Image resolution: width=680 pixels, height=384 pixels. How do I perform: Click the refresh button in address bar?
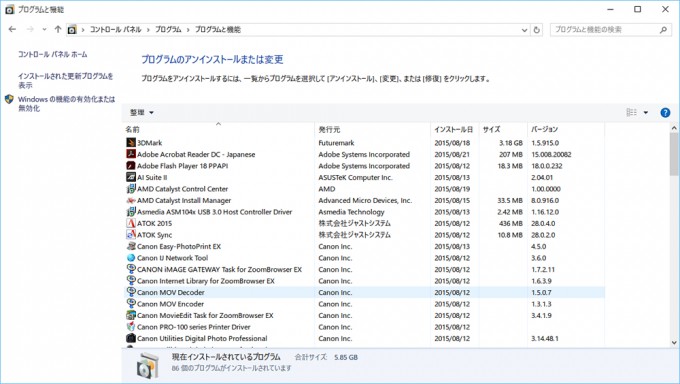click(x=536, y=30)
